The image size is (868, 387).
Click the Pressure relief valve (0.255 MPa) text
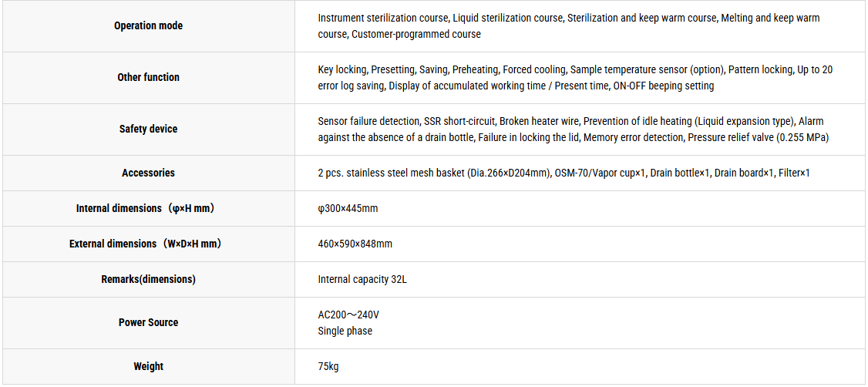[758, 138]
